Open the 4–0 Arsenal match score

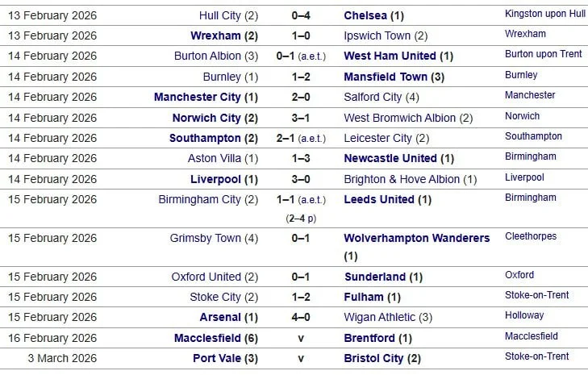click(301, 317)
